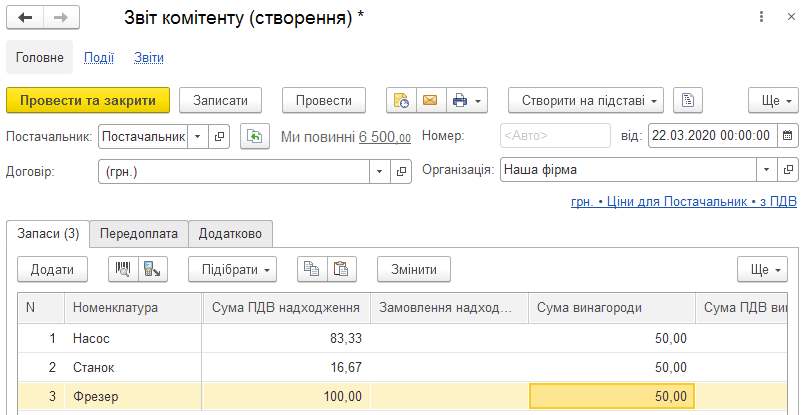Click the Записати button
804x415 pixels.
[220, 101]
